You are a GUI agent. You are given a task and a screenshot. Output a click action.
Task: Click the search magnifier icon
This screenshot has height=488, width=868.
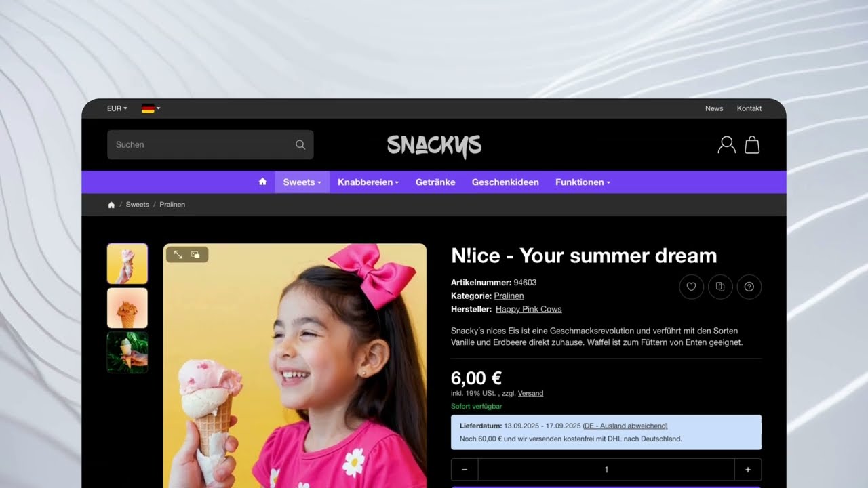click(x=300, y=144)
